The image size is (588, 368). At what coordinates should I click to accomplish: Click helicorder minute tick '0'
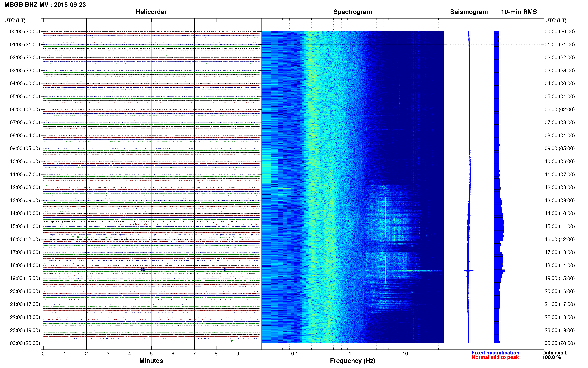43,354
